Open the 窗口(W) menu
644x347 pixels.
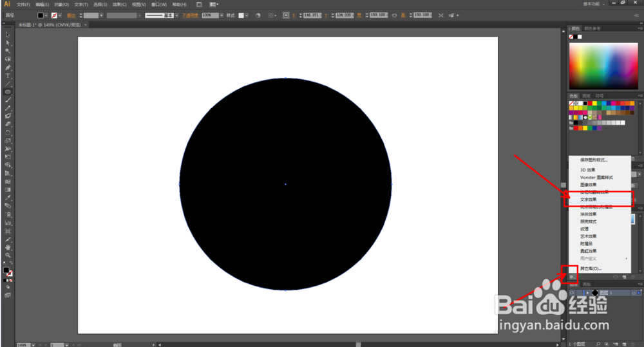pos(159,5)
